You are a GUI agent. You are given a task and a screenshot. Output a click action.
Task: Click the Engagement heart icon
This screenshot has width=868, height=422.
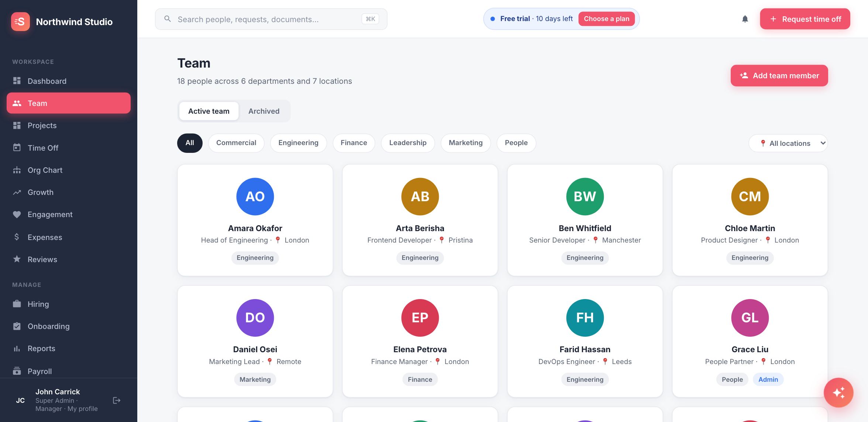click(x=17, y=215)
